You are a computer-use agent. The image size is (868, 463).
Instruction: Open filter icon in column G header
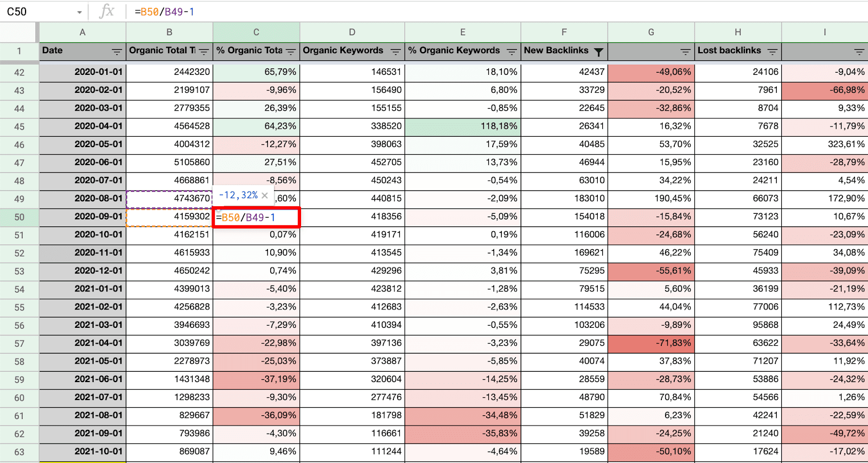tap(685, 52)
